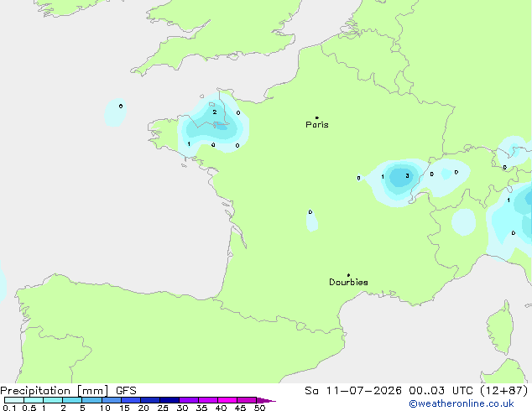Pick the legend swatch between 10 and 15
The image size is (532, 411).
tap(111, 400)
